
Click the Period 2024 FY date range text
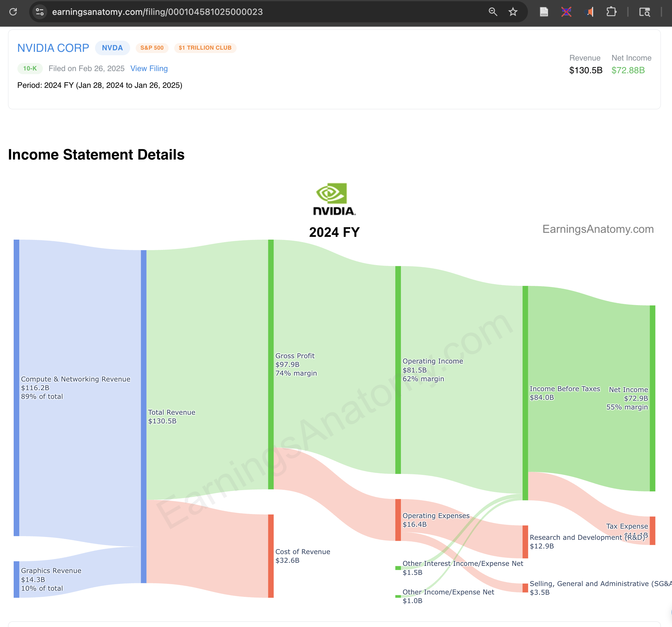[x=100, y=85]
